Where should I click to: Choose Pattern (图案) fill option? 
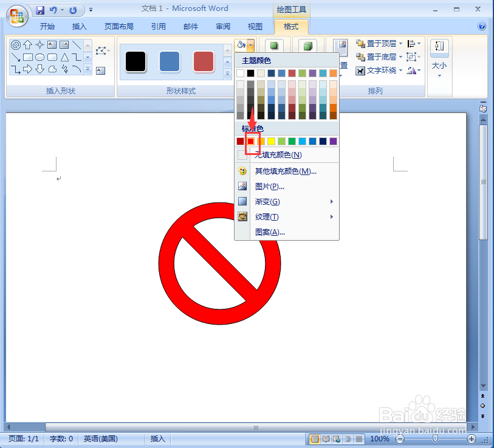click(287, 232)
